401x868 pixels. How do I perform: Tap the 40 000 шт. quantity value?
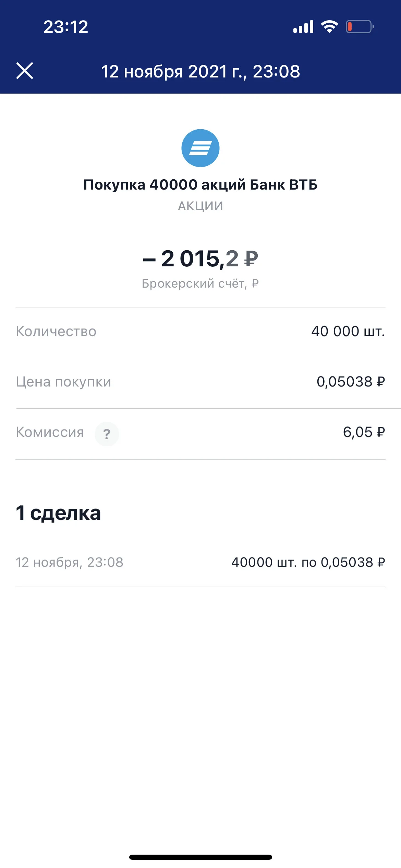[x=348, y=331]
